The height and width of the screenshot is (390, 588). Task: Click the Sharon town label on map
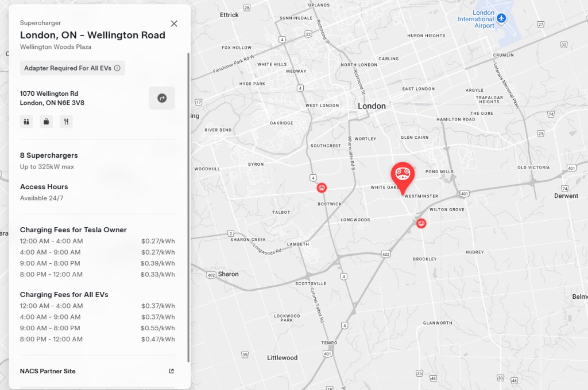[228, 274]
